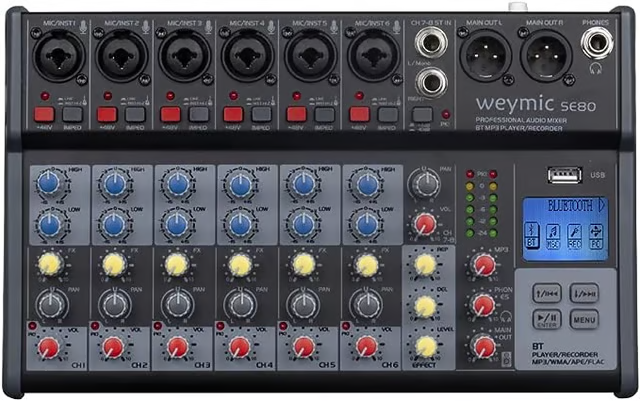Click the MIC/INST 6 combo jack
This screenshot has height=401, width=640.
coord(373,56)
